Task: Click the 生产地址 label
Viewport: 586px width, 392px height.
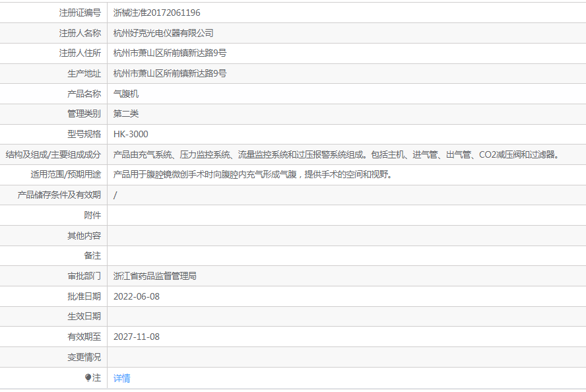Action: click(84, 74)
